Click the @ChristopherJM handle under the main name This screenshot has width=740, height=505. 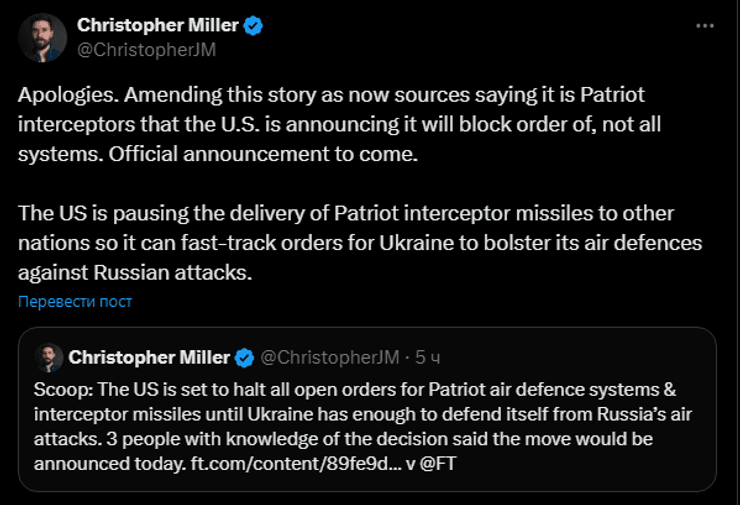[147, 49]
